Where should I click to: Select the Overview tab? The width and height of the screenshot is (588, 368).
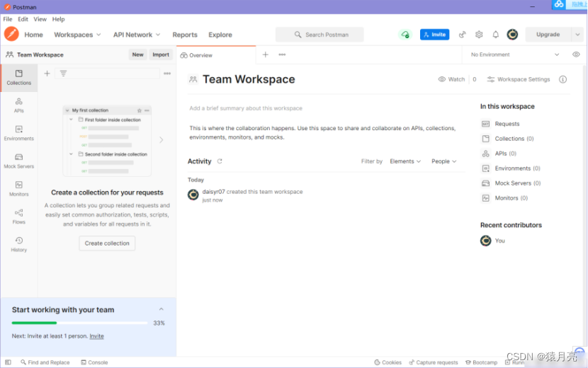(x=216, y=55)
